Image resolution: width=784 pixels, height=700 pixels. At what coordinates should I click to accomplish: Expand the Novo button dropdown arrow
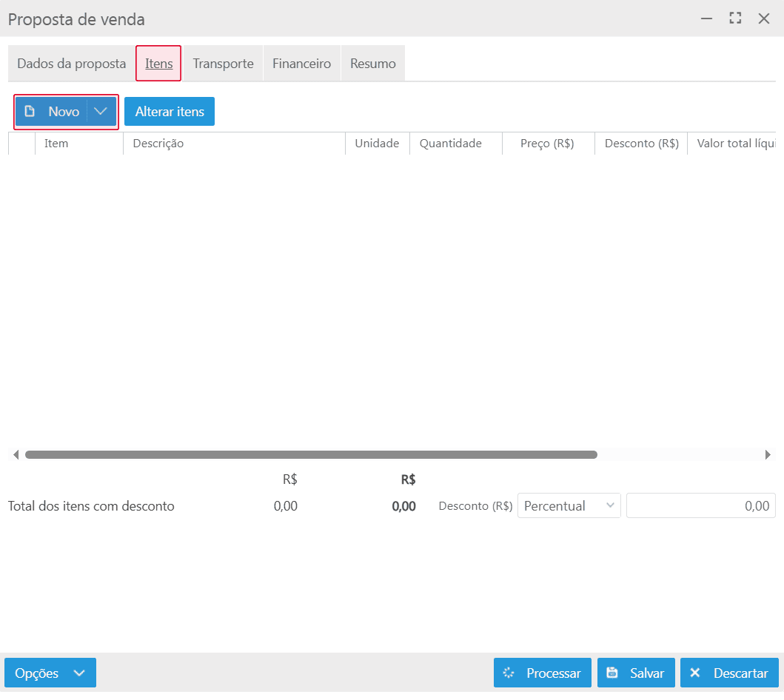(x=101, y=112)
